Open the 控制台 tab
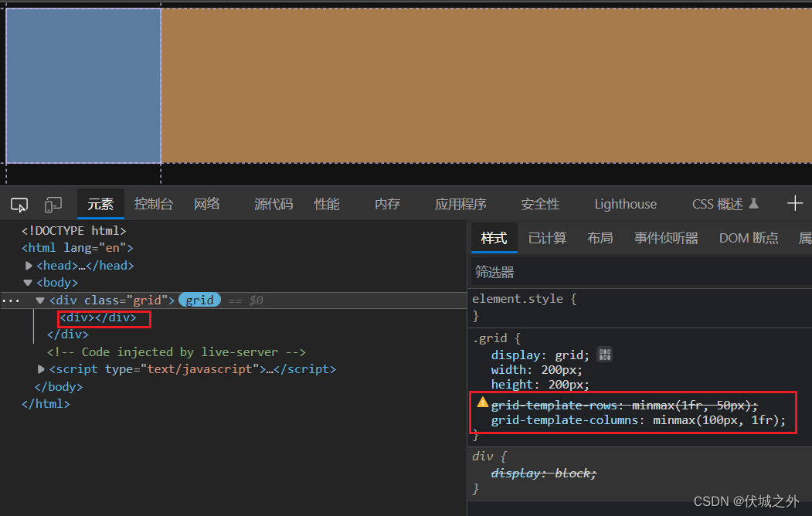This screenshot has height=516, width=812. click(153, 204)
